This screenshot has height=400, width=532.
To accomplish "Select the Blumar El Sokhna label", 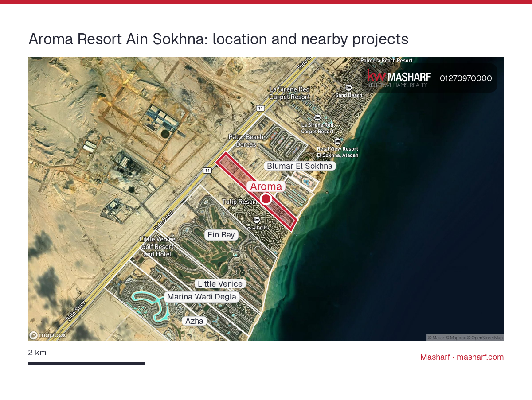I will 300,166.
